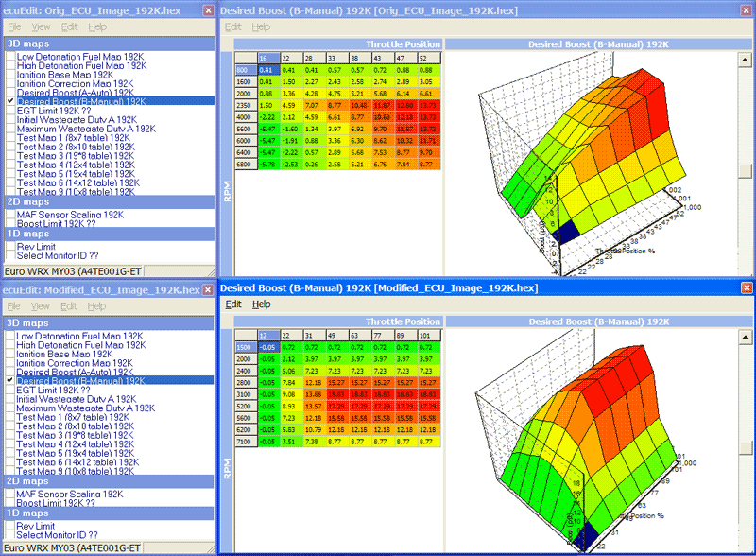
Task: Select RPM row header 1500 in Modified table
Action: coord(246,347)
